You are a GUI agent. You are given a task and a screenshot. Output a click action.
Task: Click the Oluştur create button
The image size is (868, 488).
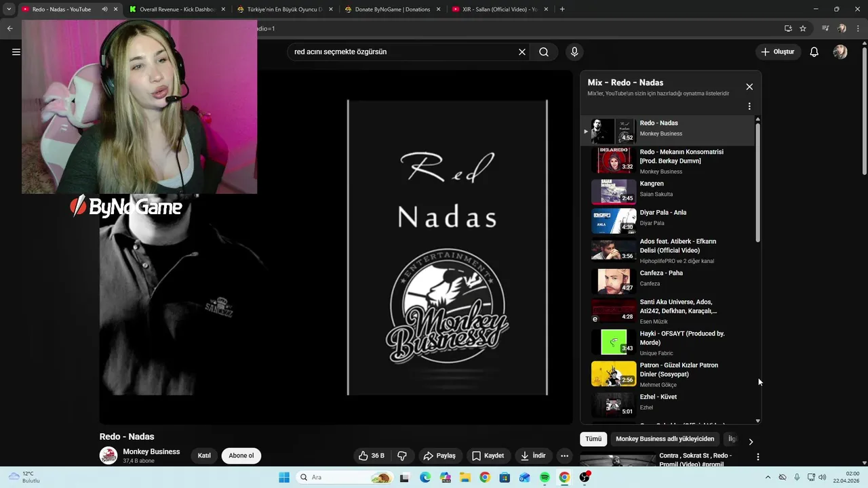pos(778,52)
